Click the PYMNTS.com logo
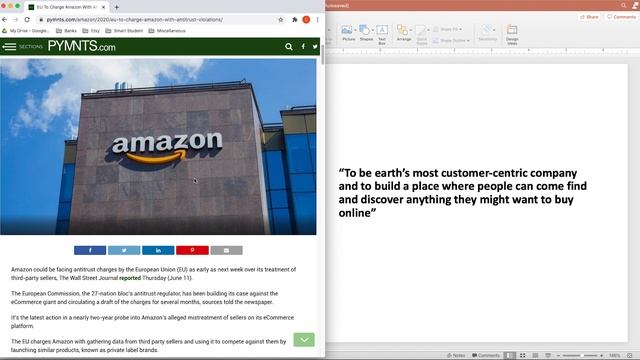 click(82, 46)
